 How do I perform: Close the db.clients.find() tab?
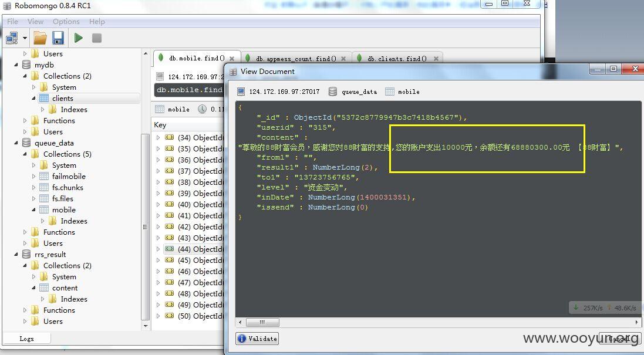point(436,59)
